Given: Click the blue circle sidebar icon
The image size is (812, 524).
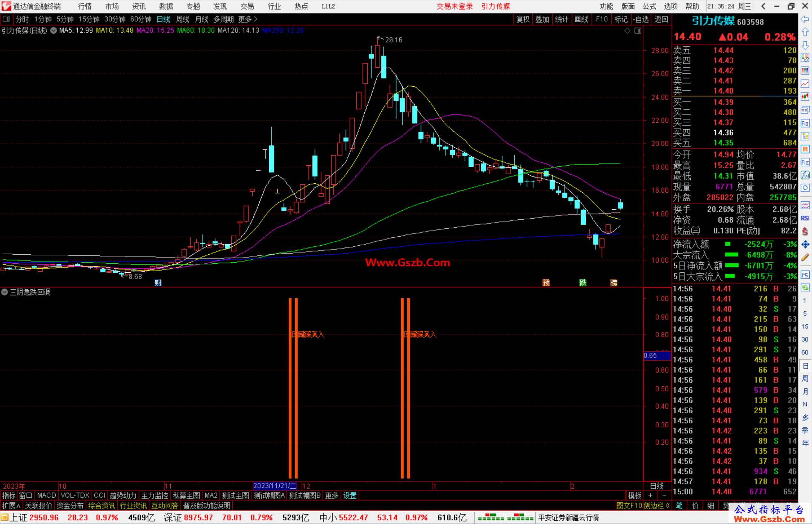Looking at the screenshot, I should tap(805, 188).
